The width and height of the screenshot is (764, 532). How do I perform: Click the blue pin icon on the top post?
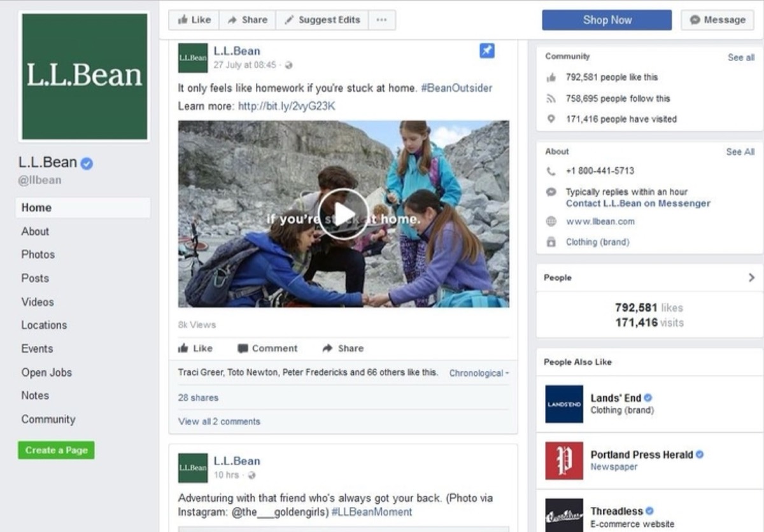486,51
